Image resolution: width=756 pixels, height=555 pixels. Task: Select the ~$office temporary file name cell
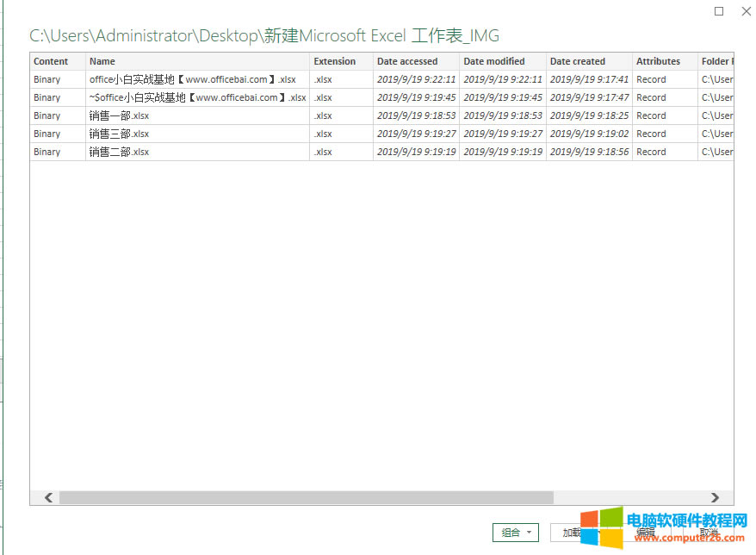[x=197, y=97]
